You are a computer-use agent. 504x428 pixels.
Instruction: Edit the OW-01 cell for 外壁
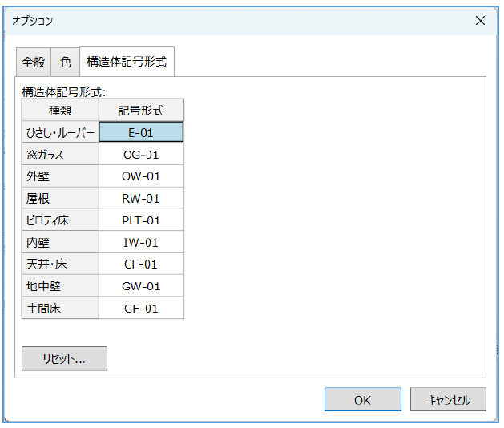click(141, 176)
